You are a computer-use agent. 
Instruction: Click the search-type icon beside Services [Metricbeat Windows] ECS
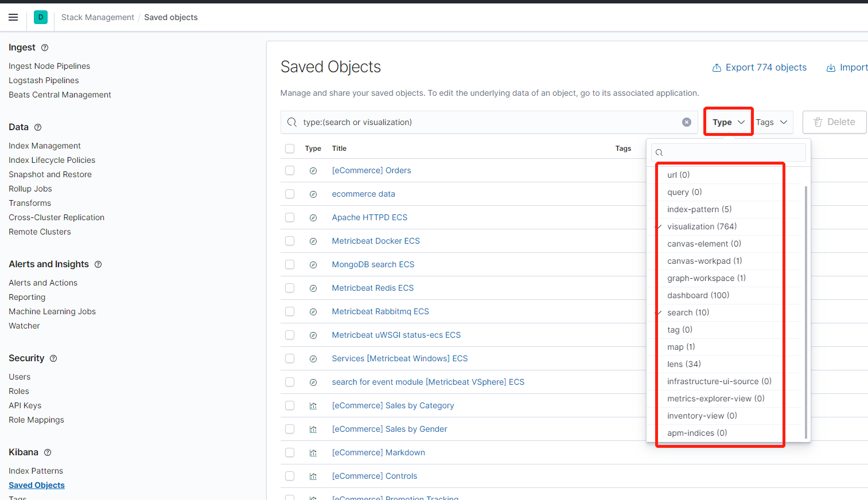313,359
